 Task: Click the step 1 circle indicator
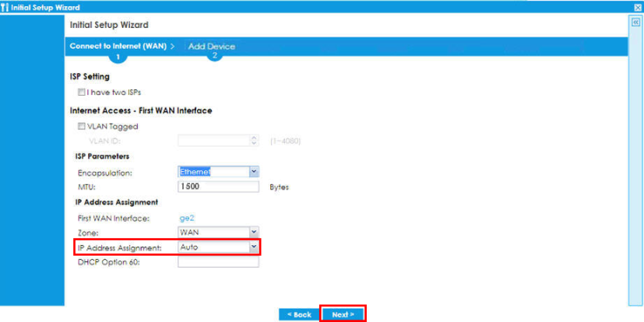point(118,57)
